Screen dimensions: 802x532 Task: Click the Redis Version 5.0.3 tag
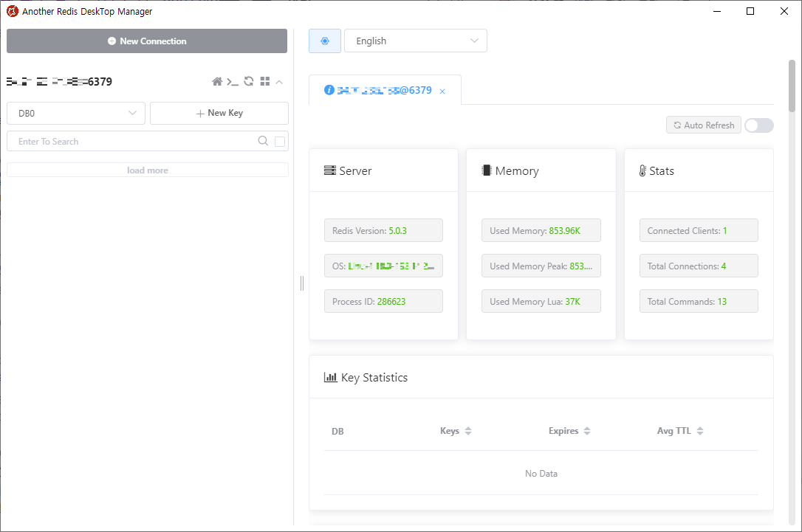click(x=383, y=230)
